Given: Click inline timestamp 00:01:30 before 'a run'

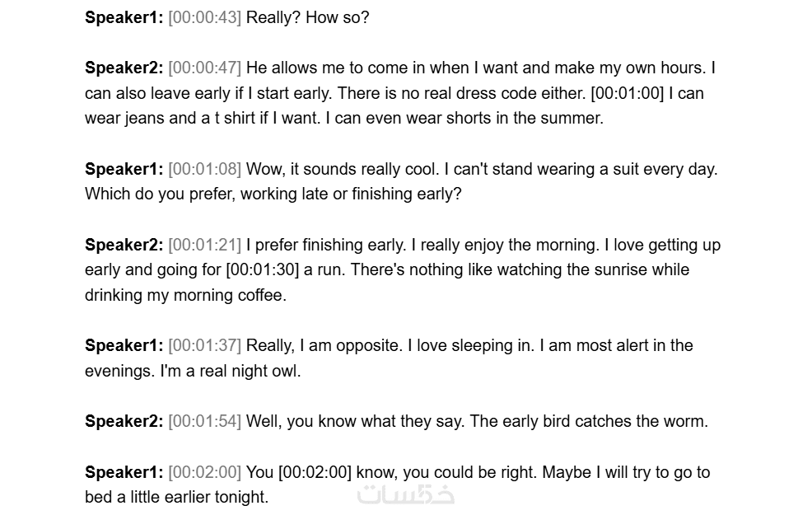Looking at the screenshot, I should (263, 269).
